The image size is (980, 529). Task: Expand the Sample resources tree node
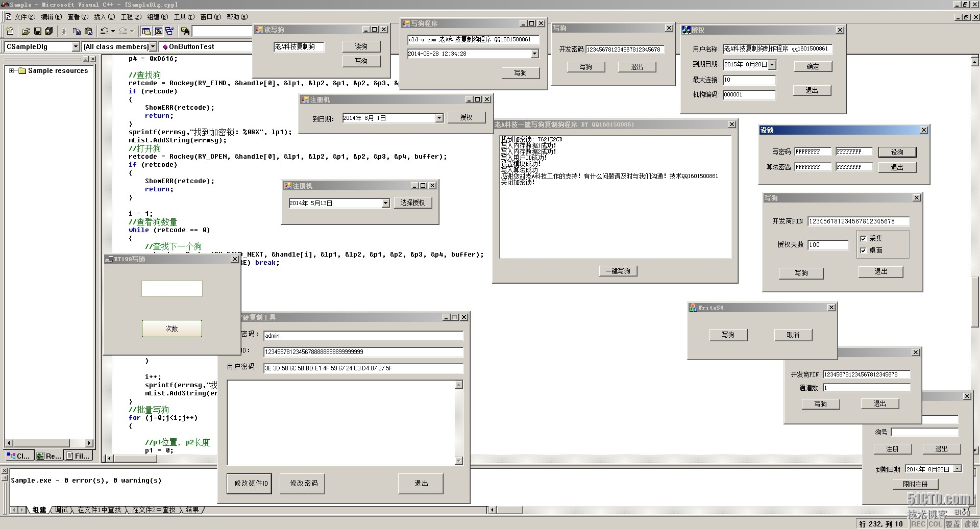pyautogui.click(x=11, y=71)
